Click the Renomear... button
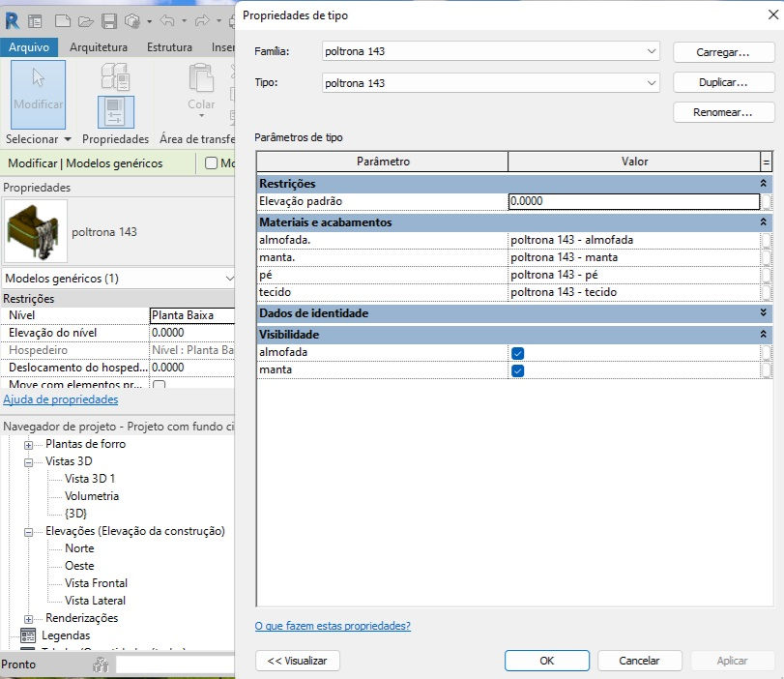The width and height of the screenshot is (784, 679). pyautogui.click(x=723, y=112)
